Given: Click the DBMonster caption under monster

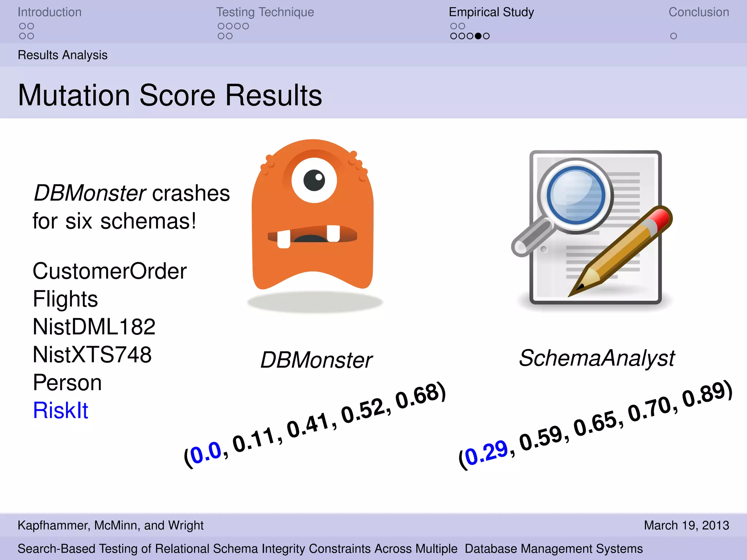Looking at the screenshot, I should point(316,360).
